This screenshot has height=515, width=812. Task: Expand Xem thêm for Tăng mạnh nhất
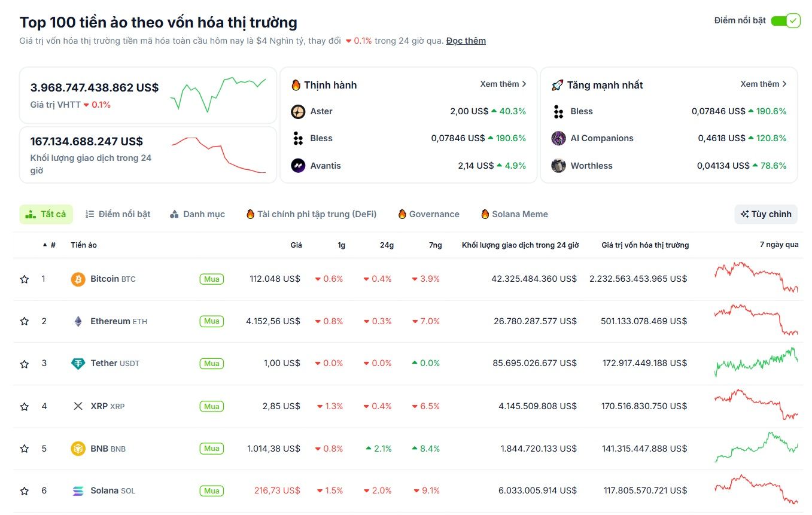click(x=764, y=84)
